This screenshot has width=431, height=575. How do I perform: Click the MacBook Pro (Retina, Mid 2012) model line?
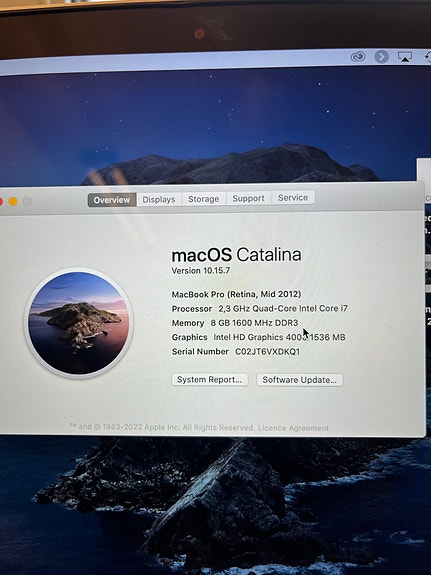(x=236, y=294)
